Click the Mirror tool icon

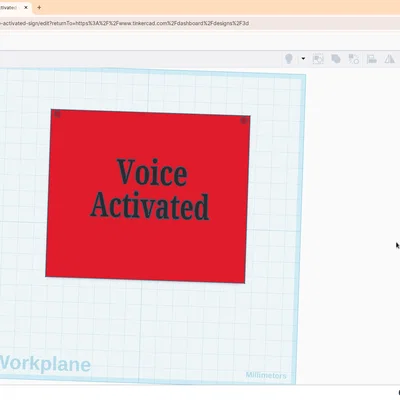(x=389, y=59)
